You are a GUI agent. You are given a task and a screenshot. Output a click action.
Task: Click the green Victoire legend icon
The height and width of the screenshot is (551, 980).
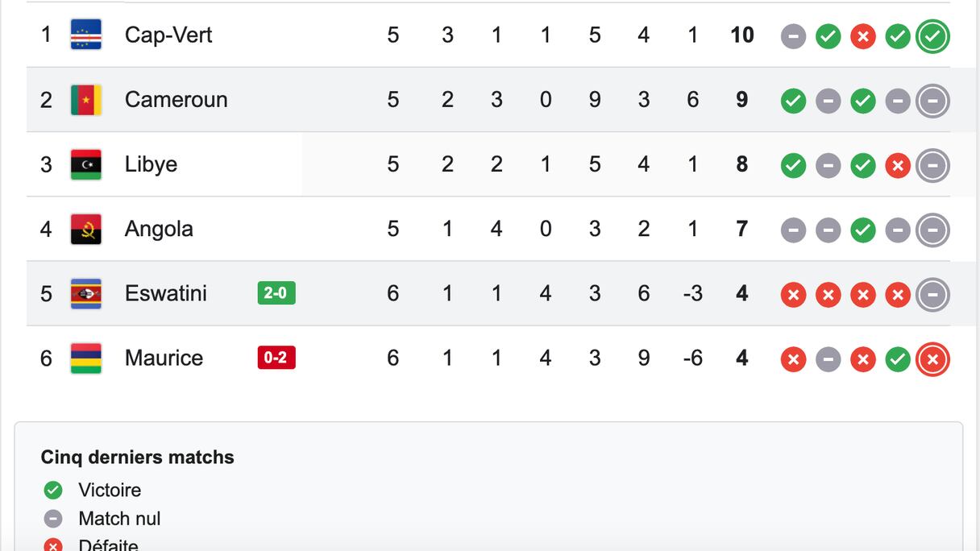point(53,490)
